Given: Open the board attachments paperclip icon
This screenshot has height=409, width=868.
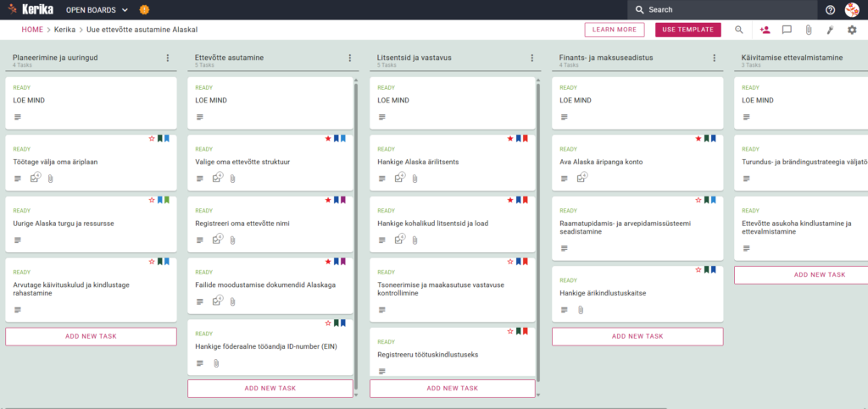Looking at the screenshot, I should coord(808,30).
